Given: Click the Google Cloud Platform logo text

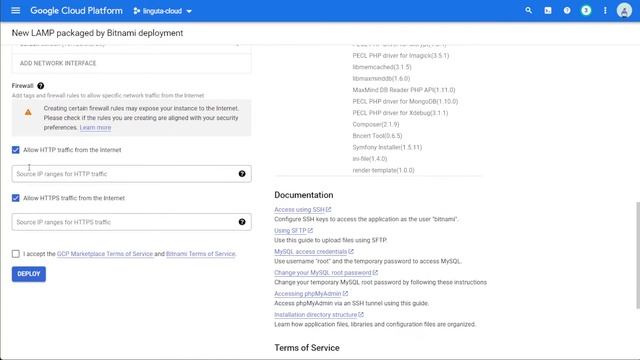Looking at the screenshot, I should coord(76,11).
